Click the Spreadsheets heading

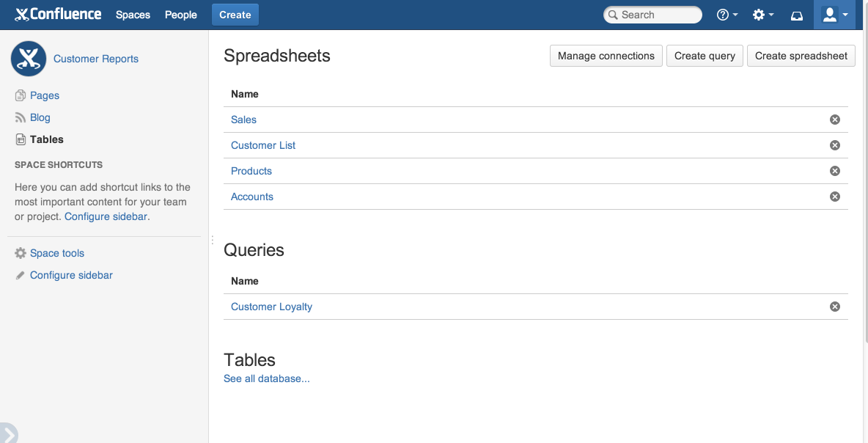(x=277, y=56)
